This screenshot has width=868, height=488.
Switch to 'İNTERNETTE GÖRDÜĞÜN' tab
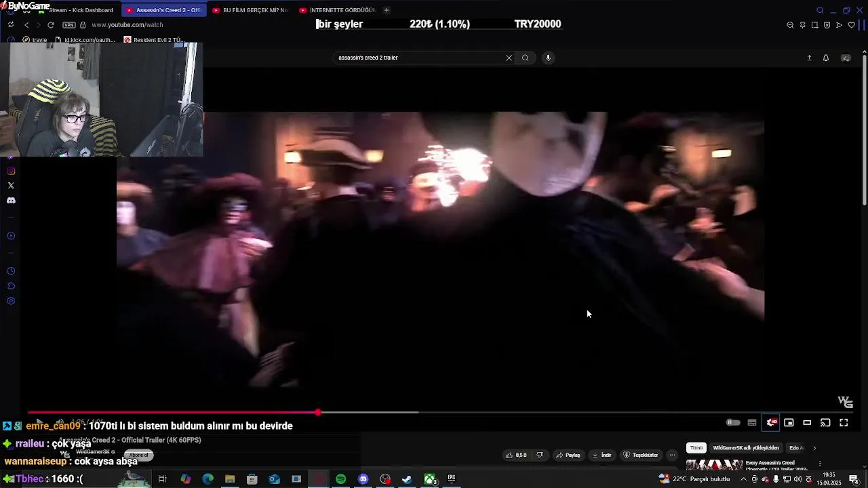336,10
